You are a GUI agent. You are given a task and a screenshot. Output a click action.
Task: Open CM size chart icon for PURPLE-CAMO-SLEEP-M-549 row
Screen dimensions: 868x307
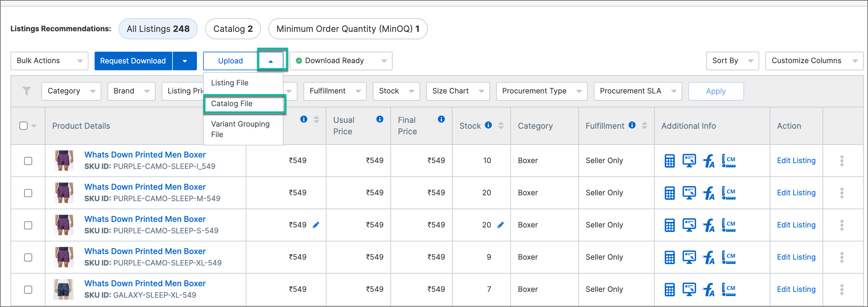pos(729,192)
